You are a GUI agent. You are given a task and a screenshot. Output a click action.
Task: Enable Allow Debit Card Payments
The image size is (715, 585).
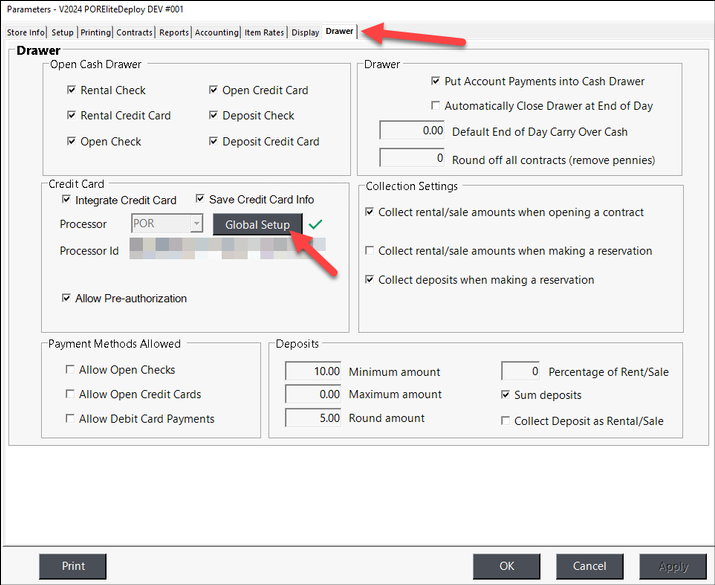click(70, 419)
